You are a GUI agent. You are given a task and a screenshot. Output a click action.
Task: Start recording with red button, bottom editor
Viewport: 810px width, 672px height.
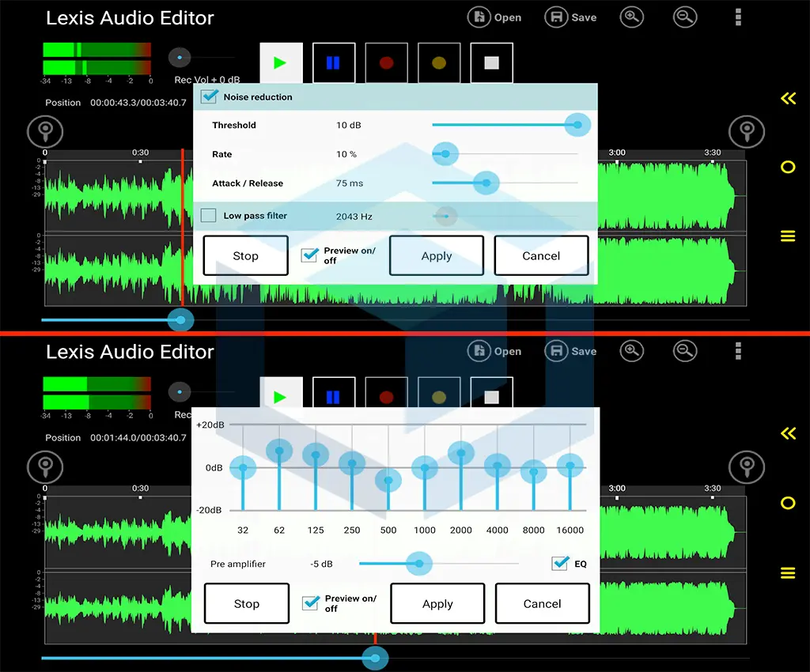pyautogui.click(x=386, y=393)
